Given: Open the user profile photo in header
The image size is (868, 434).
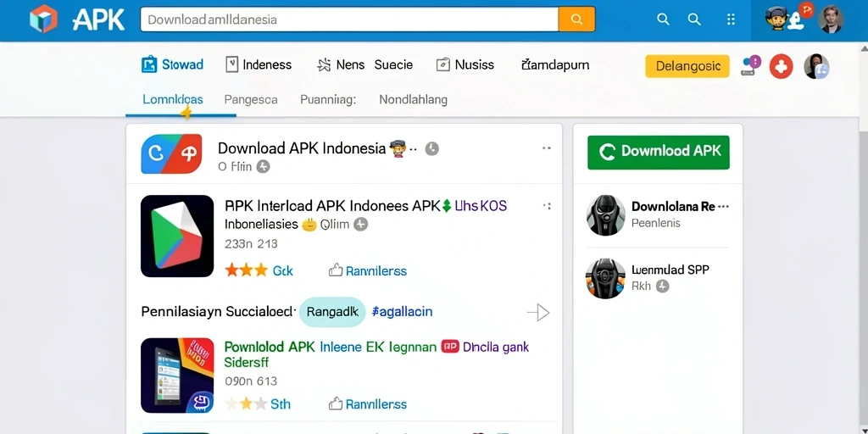Looking at the screenshot, I should [831, 19].
